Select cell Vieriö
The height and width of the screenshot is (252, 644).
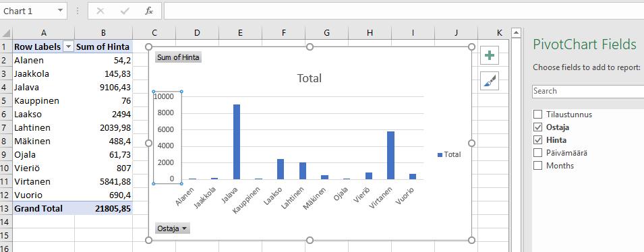click(x=44, y=168)
